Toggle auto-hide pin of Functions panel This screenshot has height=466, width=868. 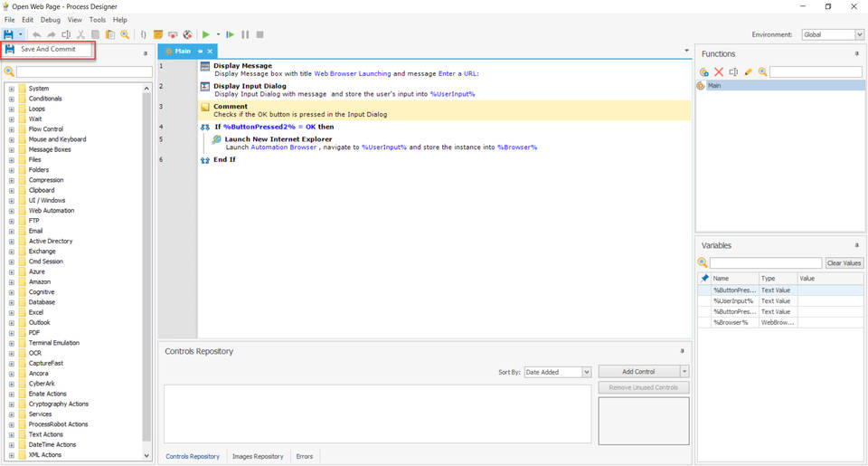pos(857,53)
